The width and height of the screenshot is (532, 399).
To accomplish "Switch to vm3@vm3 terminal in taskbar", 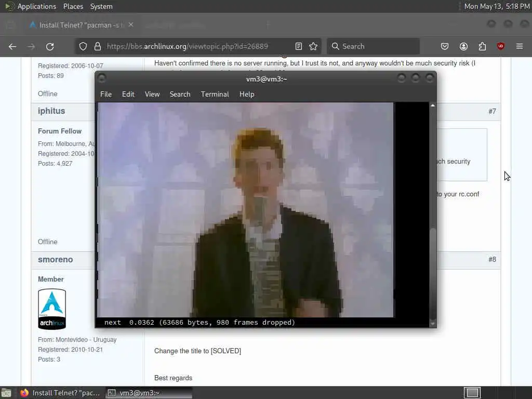I will click(149, 393).
